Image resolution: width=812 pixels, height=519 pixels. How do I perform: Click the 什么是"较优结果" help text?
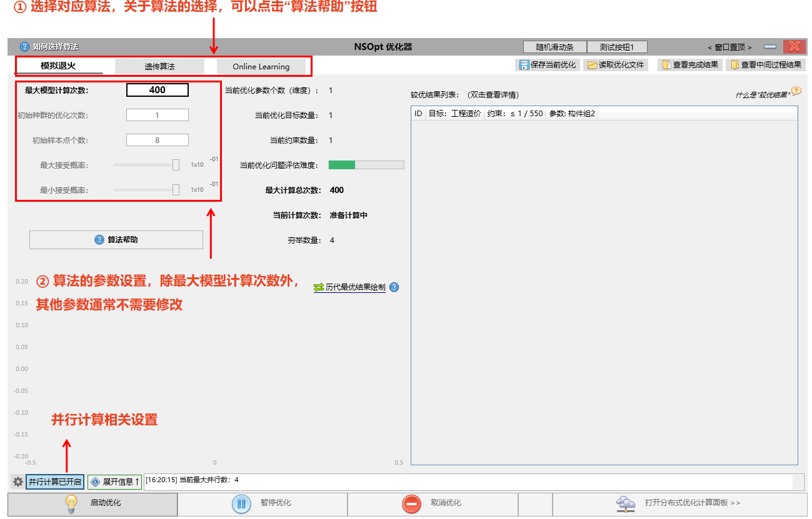pyautogui.click(x=763, y=96)
